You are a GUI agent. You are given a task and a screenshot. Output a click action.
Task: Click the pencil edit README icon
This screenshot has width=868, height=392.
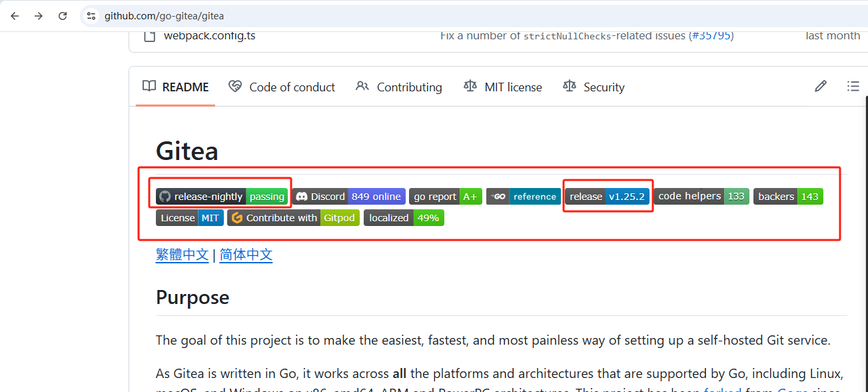point(821,87)
